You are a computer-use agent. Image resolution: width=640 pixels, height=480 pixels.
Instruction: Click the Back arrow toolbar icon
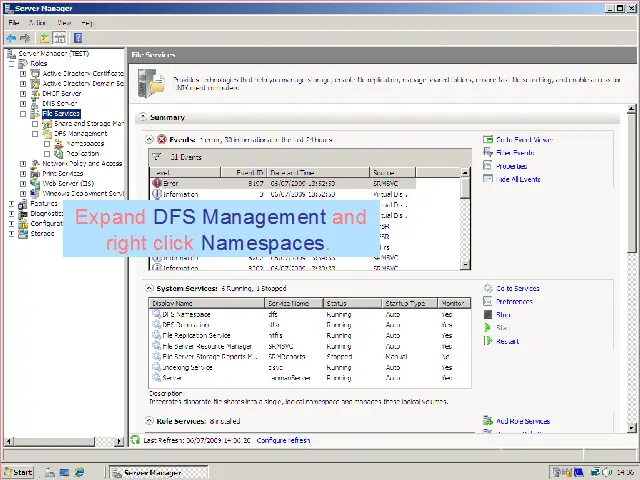[x=11, y=38]
